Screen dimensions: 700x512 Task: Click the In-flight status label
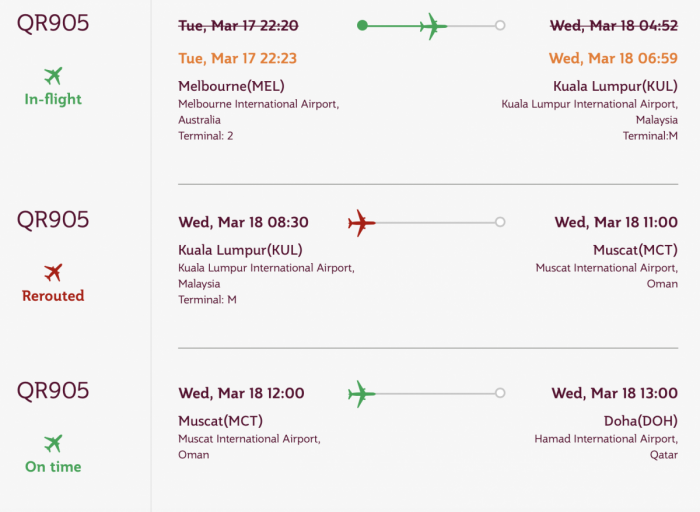(53, 99)
